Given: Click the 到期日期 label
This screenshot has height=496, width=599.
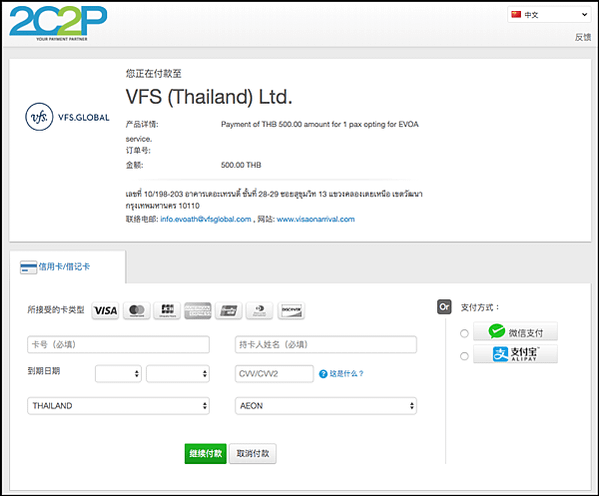Looking at the screenshot, I should point(44,371).
